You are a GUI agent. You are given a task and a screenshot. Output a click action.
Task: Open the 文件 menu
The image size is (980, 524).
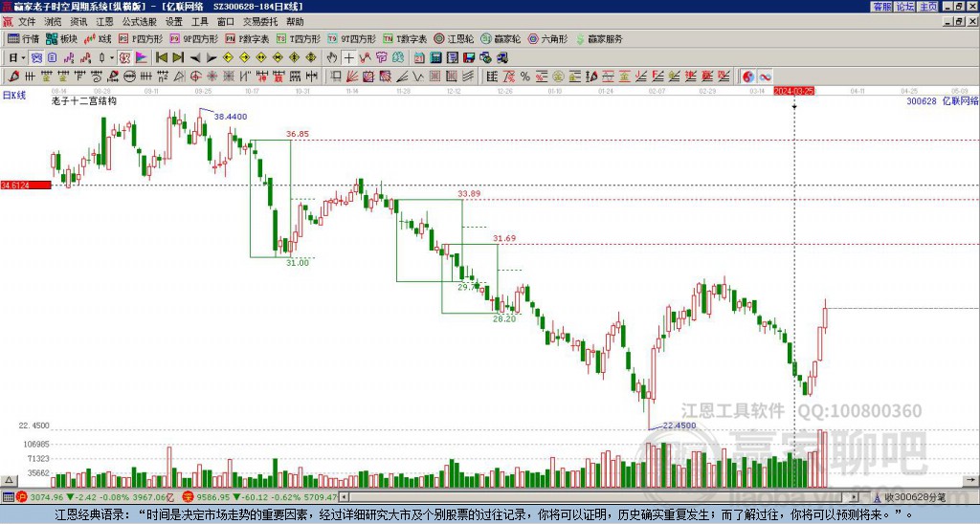[27, 22]
